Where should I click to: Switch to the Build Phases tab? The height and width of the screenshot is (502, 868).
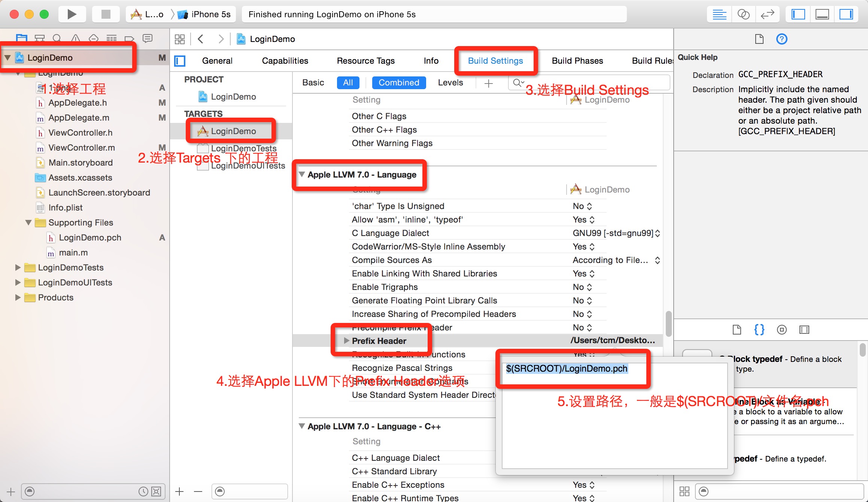point(577,61)
